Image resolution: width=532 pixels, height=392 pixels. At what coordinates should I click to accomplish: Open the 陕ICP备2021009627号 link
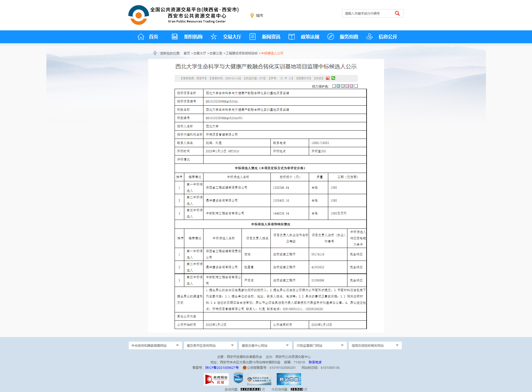coord(222,368)
